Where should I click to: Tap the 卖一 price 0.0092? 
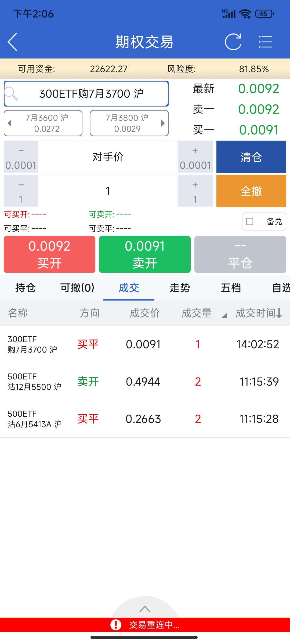click(x=259, y=109)
